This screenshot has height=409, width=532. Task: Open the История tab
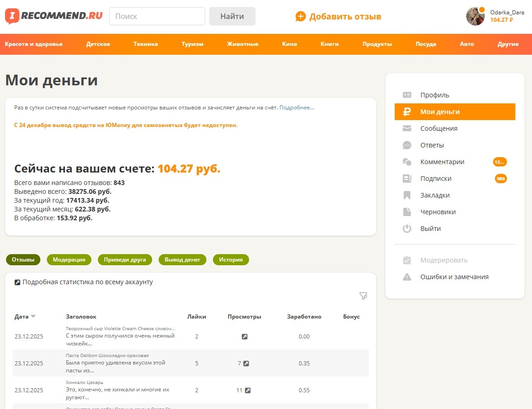[231, 260]
